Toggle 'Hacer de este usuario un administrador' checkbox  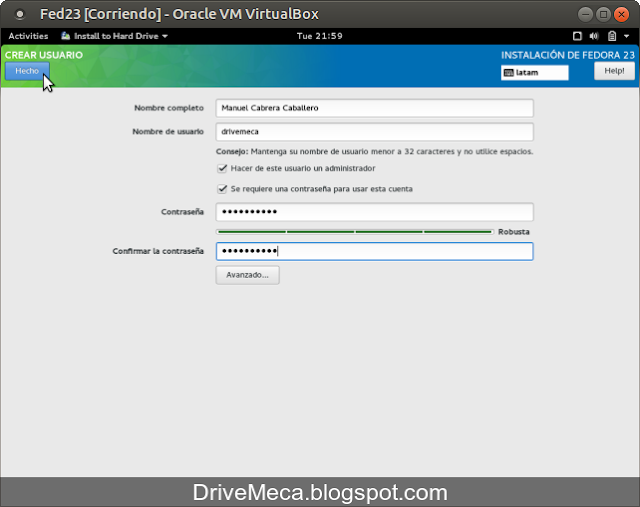click(x=222, y=168)
